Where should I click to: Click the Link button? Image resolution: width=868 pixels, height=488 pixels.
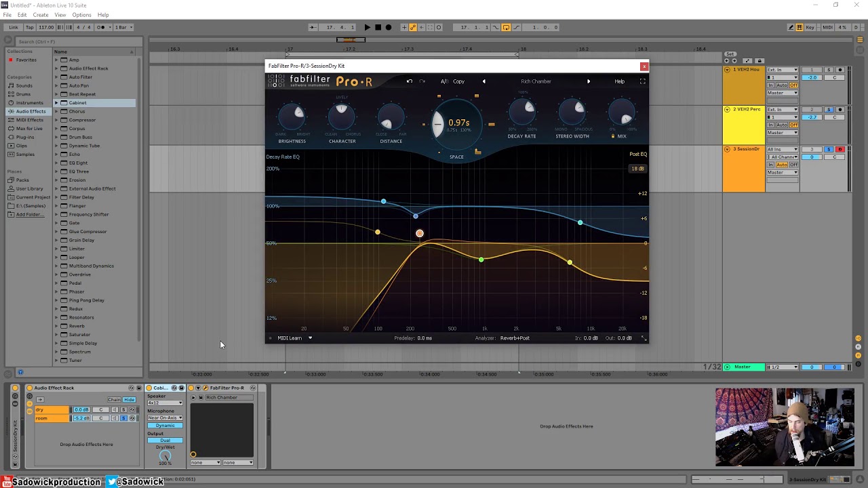point(14,27)
